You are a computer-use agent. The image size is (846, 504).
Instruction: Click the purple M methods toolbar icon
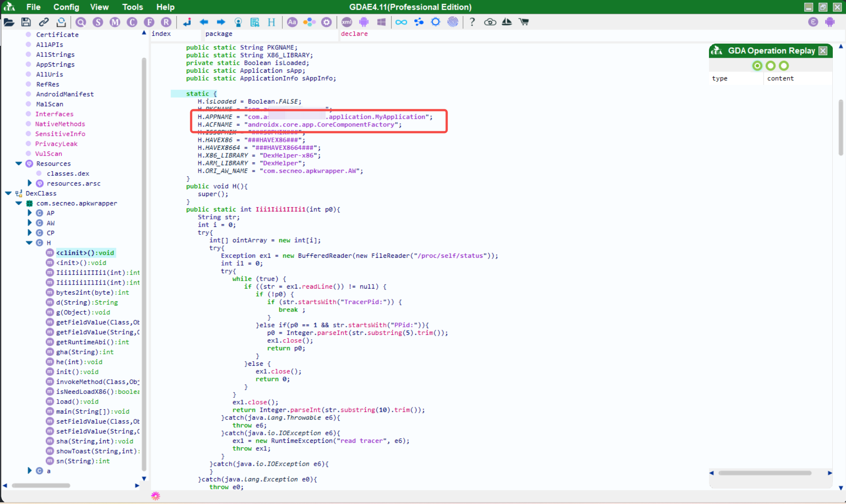115,22
